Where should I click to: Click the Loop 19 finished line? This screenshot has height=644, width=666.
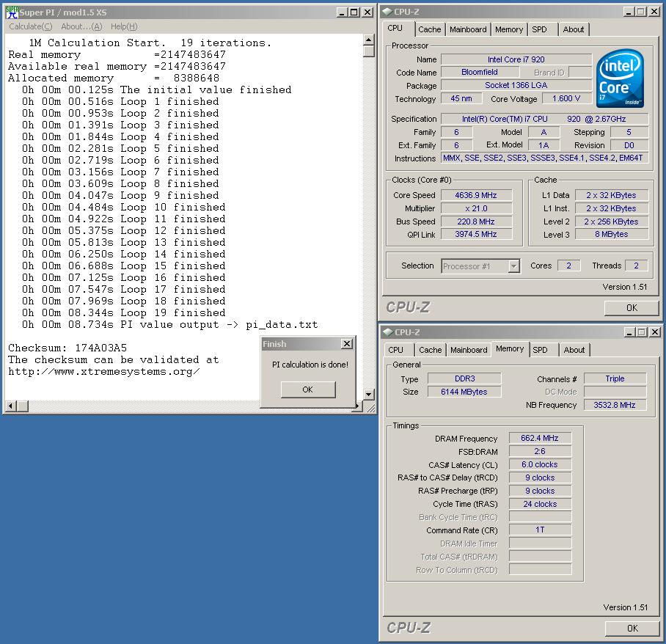(x=124, y=313)
